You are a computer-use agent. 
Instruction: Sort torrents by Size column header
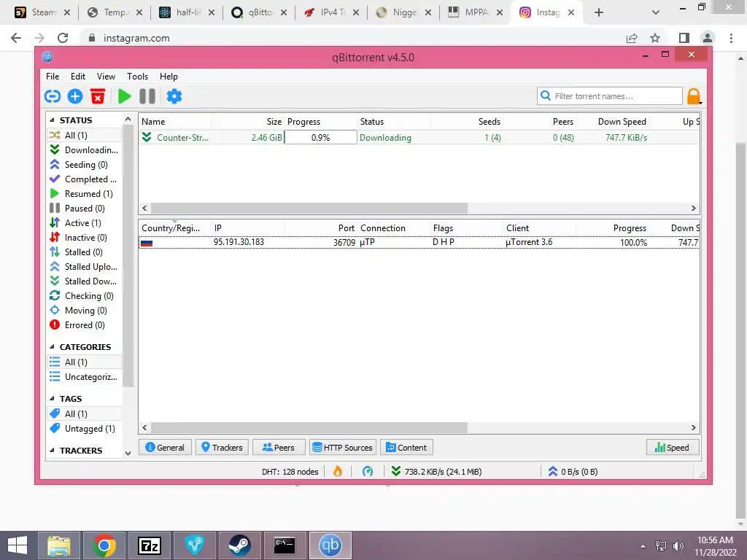pos(248,122)
